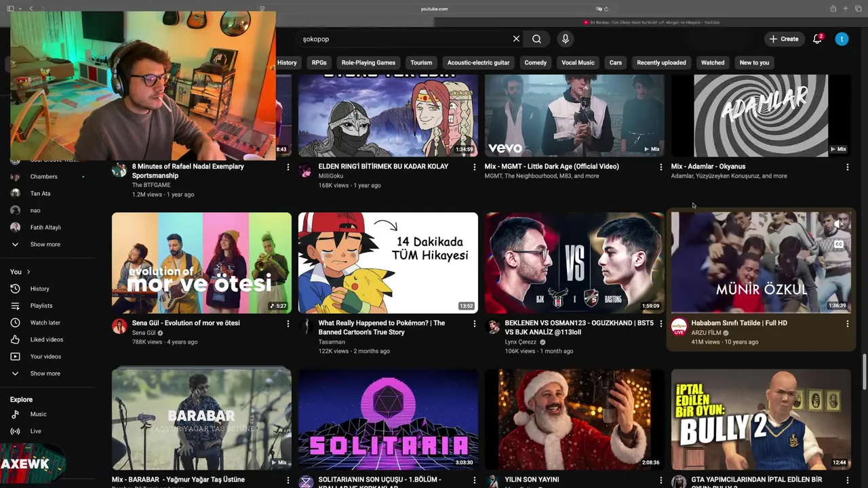
Task: Open Watch later in the sidebar
Action: click(45, 323)
